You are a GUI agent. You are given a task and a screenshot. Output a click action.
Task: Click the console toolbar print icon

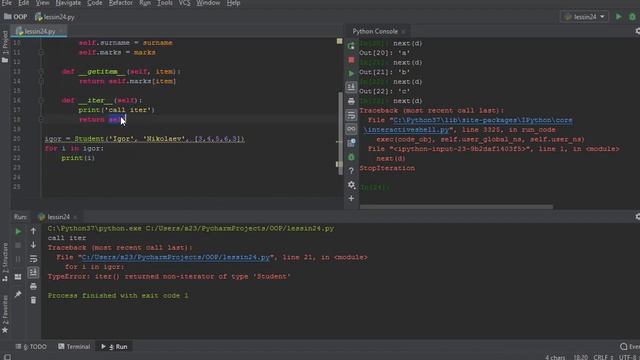[x=351, y=101]
